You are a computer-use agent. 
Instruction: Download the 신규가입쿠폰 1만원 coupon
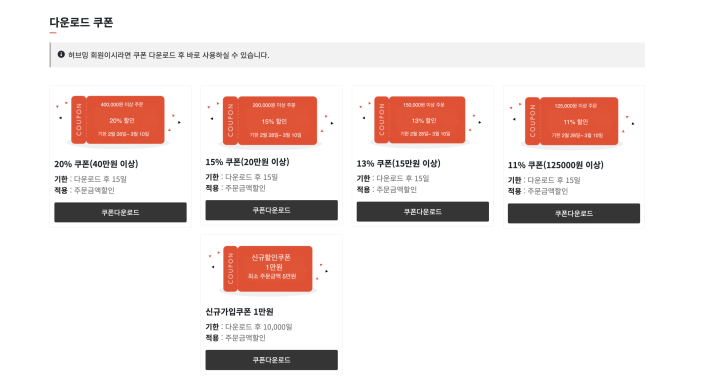272,360
